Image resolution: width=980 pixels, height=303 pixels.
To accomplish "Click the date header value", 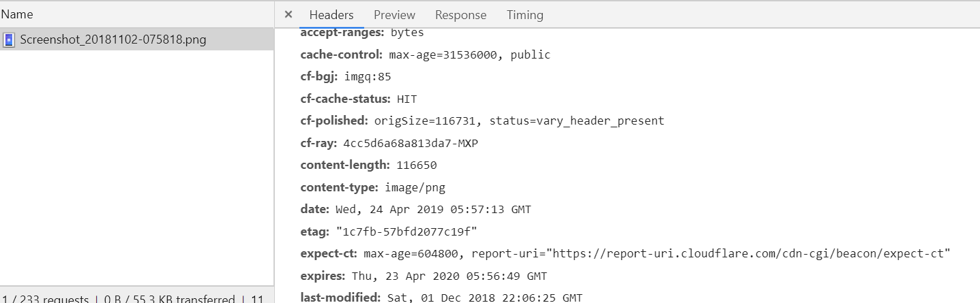I will click(x=433, y=209).
